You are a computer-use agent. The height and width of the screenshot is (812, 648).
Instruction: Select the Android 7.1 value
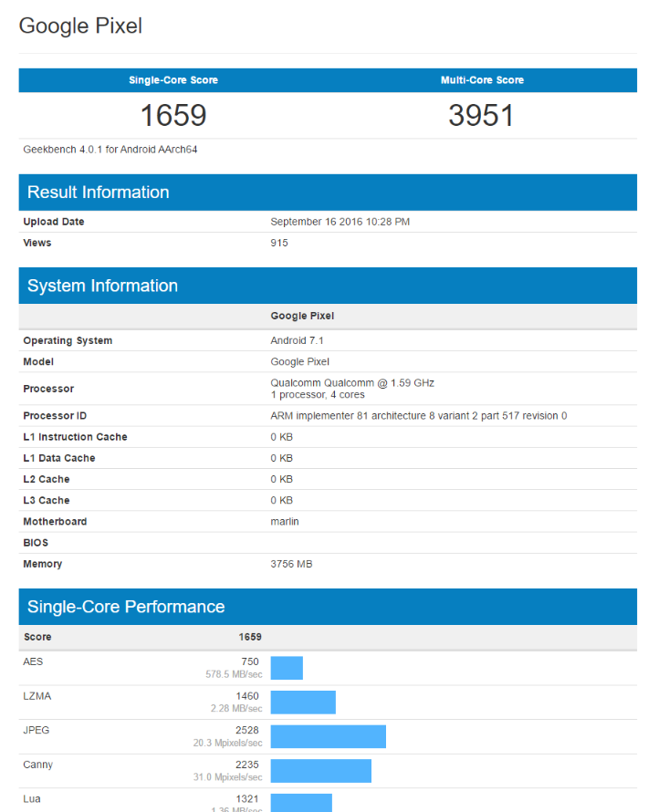pos(297,340)
